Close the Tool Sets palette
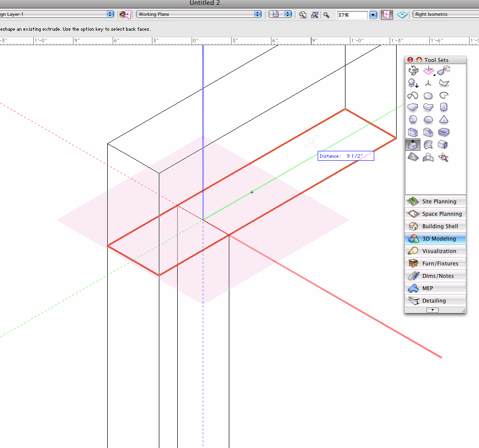 [411, 60]
